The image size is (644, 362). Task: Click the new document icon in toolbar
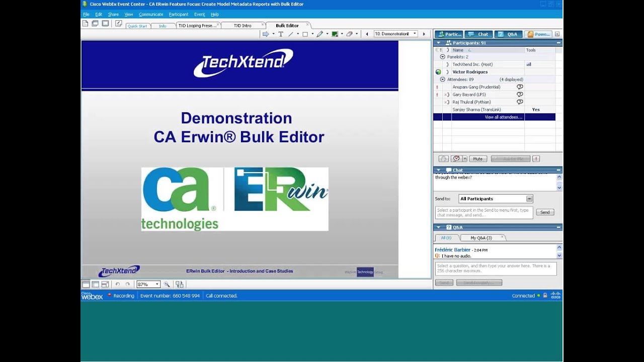(x=85, y=23)
